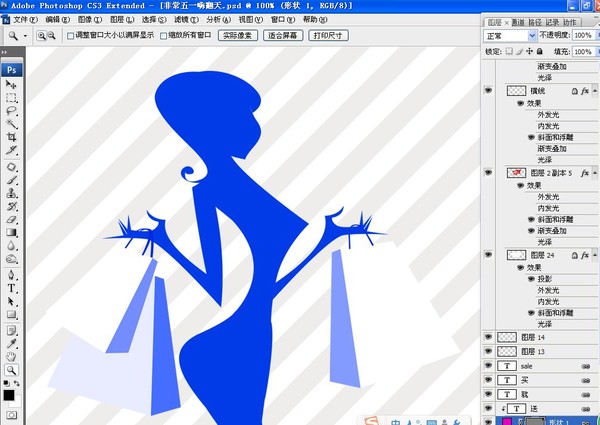600x425 pixels.
Task: Collapse effects of 图层 2 副本 5 layer
Action: [x=595, y=173]
